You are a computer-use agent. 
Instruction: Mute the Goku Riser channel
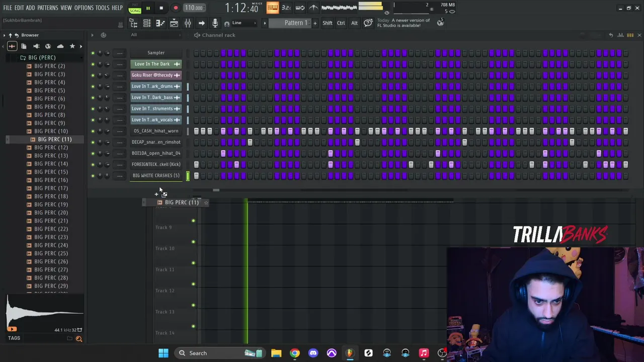[93, 75]
